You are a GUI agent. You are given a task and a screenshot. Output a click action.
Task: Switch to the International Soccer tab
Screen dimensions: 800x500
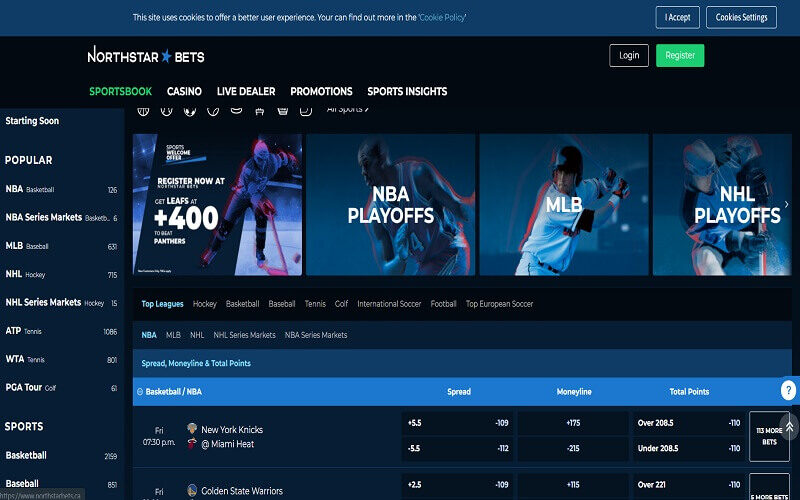(389, 304)
